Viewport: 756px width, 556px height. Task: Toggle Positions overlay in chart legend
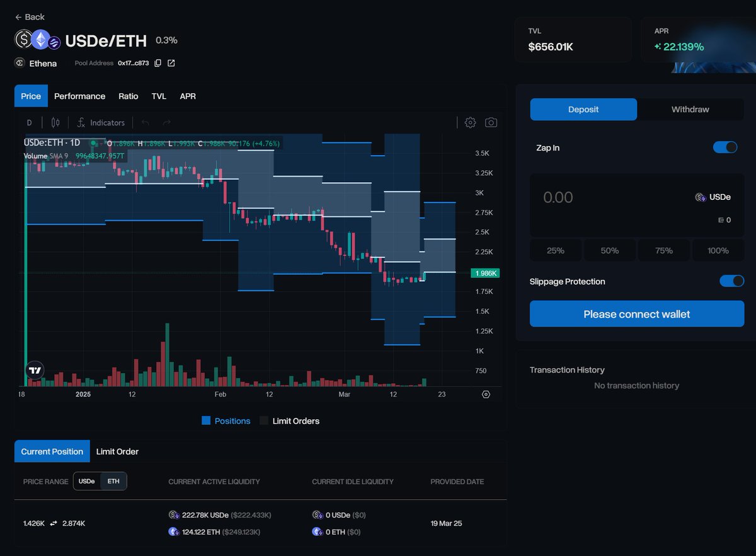coord(226,421)
